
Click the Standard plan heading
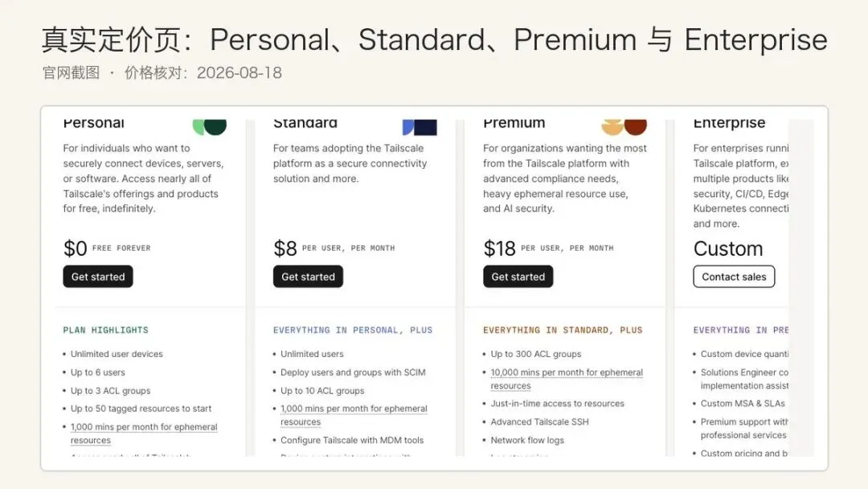tap(305, 123)
